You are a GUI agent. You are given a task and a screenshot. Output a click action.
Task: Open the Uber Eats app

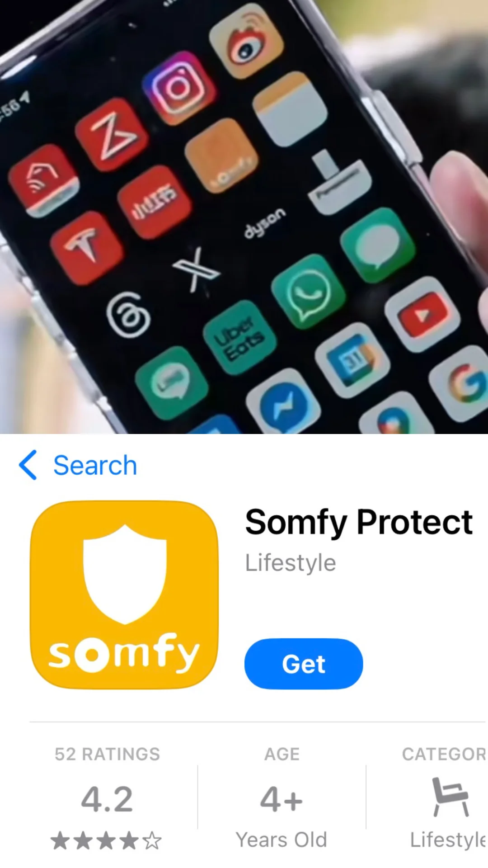pyautogui.click(x=239, y=338)
